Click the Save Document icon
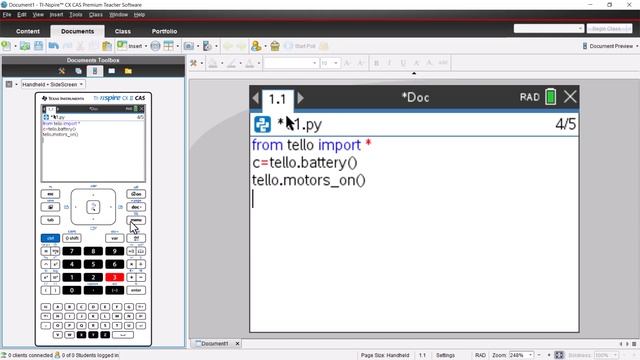 38,46
